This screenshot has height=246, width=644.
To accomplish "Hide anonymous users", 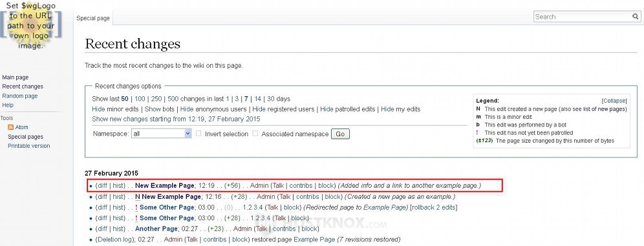I will pos(187,109).
